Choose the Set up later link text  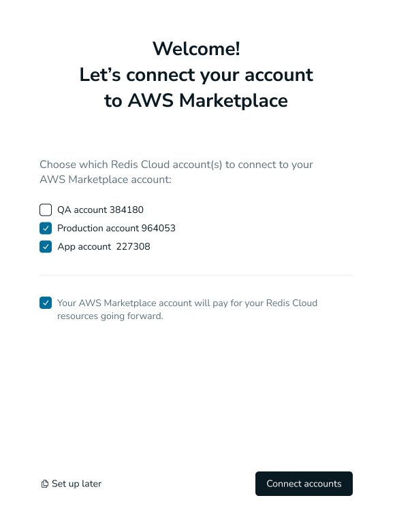click(76, 484)
